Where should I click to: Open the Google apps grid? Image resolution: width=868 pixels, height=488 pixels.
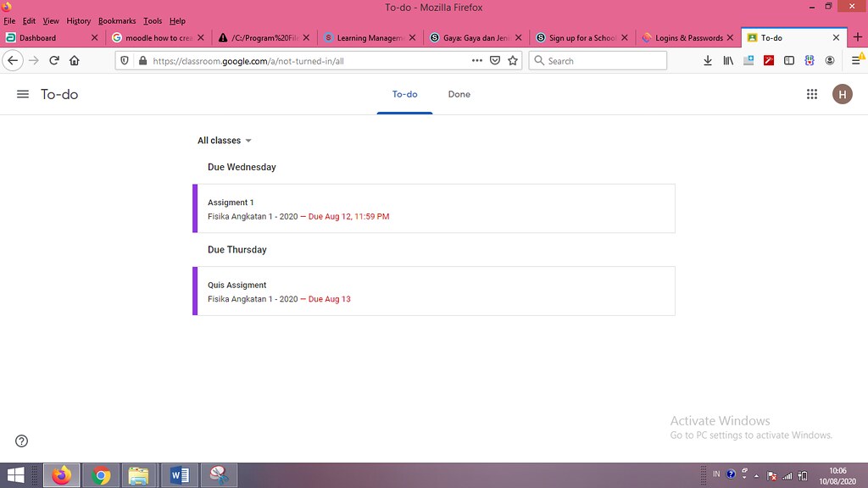(x=811, y=94)
